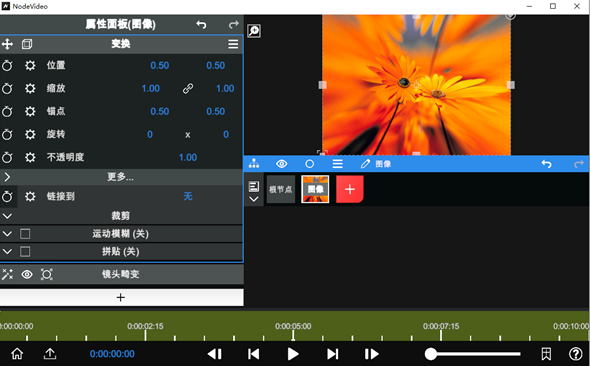This screenshot has height=366, width=590.
Task: Click the redo arrow in the blue toolbar
Action: click(579, 164)
